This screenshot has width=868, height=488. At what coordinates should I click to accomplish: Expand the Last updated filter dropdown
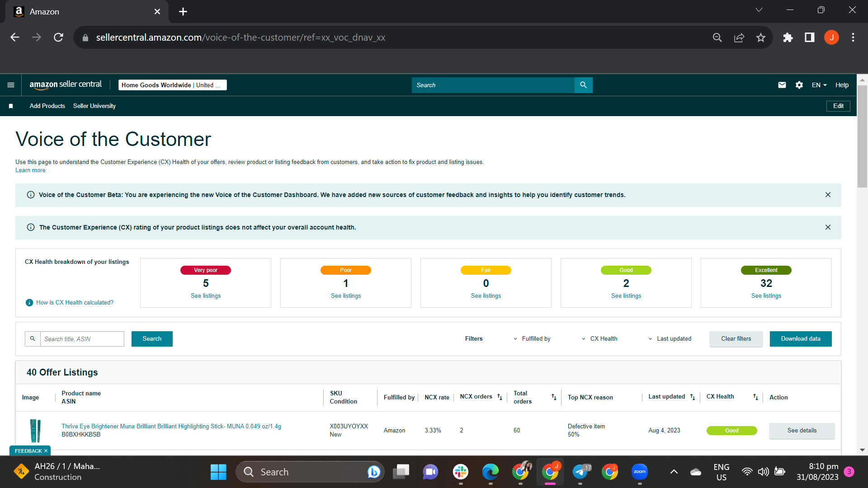[x=670, y=339]
